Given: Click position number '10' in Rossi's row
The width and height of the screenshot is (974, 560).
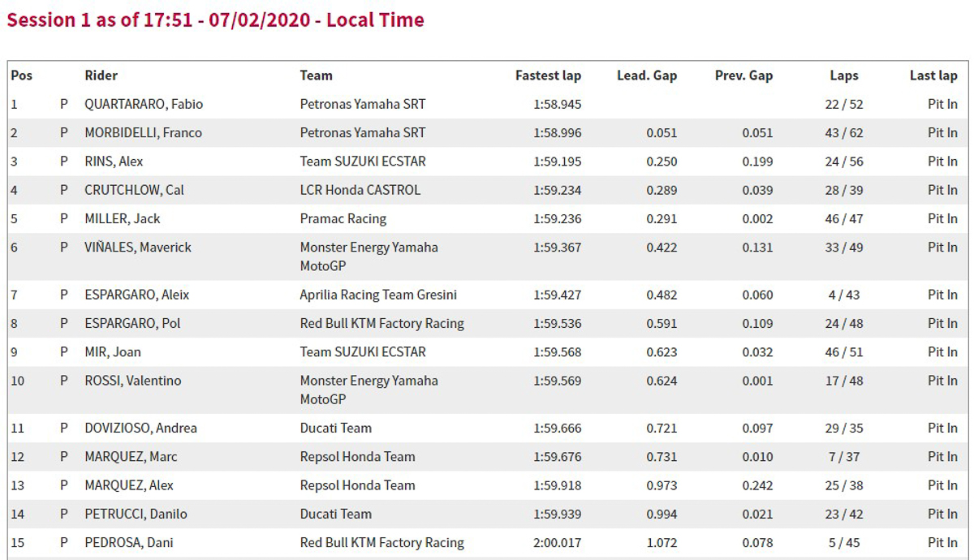Looking at the screenshot, I should click(x=18, y=380).
